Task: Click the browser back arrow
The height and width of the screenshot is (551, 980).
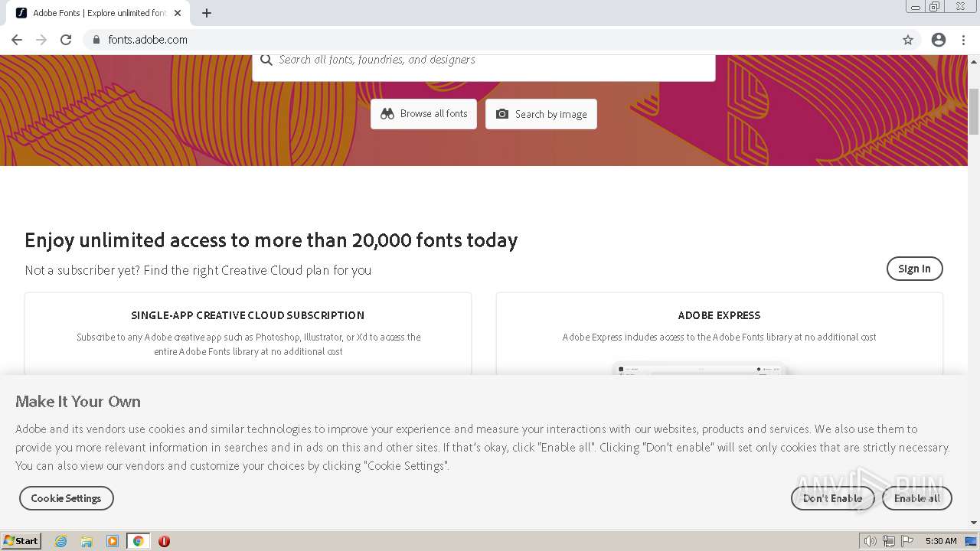Action: tap(17, 40)
